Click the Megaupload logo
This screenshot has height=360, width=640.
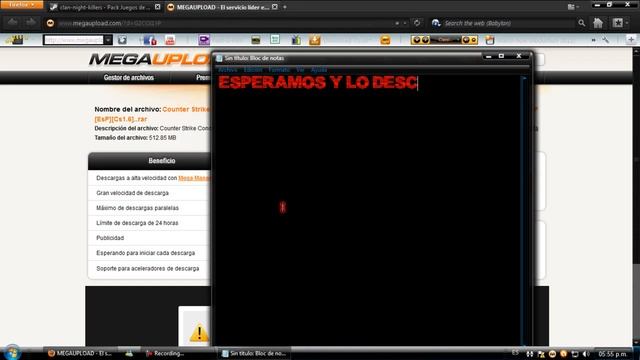(x=149, y=60)
